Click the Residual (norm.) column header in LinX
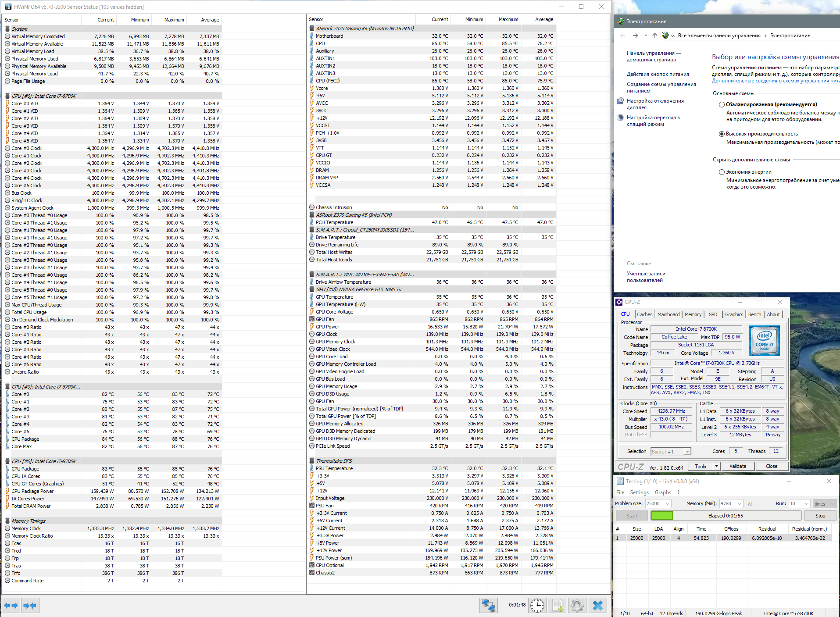Viewport: 840px width, 617px height. click(809, 529)
